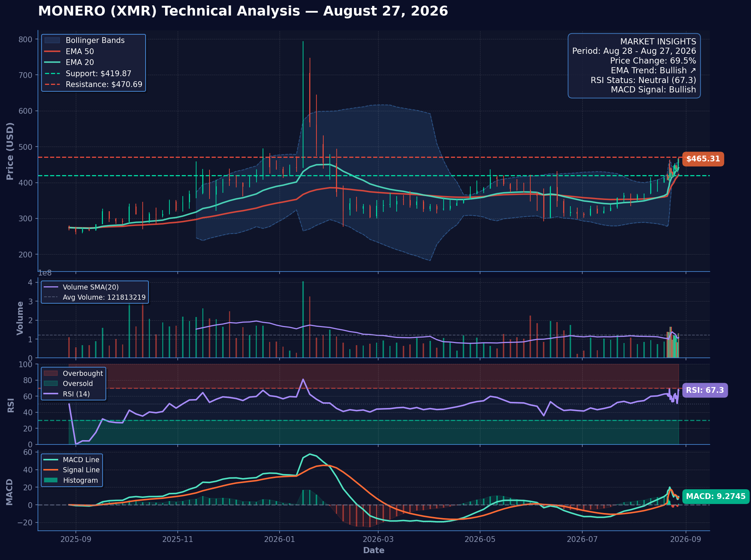Click the 2025-09 date axis label
The height and width of the screenshot is (560, 751).
click(75, 539)
